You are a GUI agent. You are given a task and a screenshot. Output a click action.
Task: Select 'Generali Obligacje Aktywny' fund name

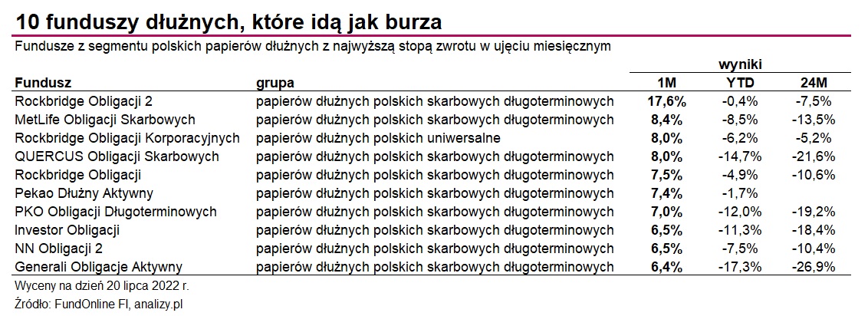(x=99, y=268)
